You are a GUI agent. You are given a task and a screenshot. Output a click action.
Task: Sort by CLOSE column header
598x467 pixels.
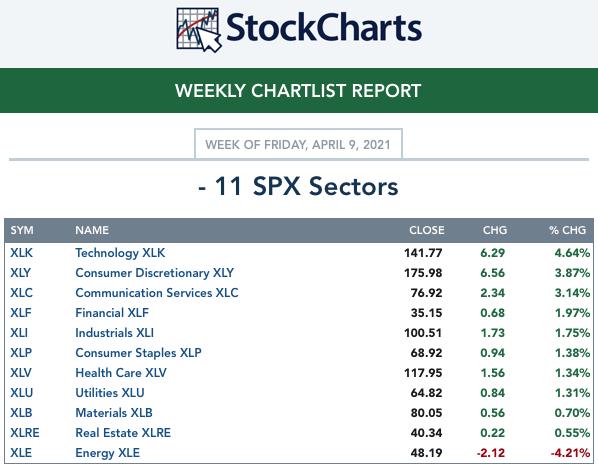[427, 230]
